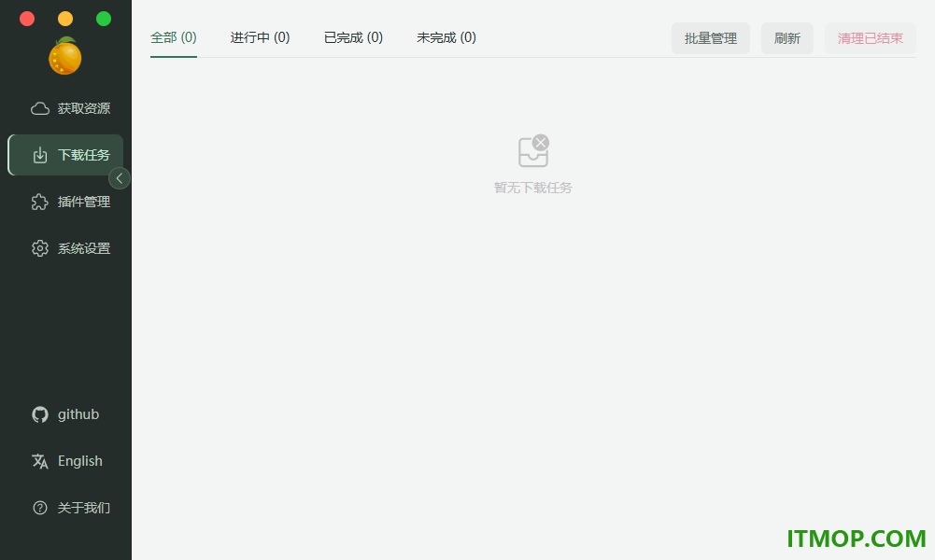
Task: Switch to the 全部 (0) tab
Action: 174,37
